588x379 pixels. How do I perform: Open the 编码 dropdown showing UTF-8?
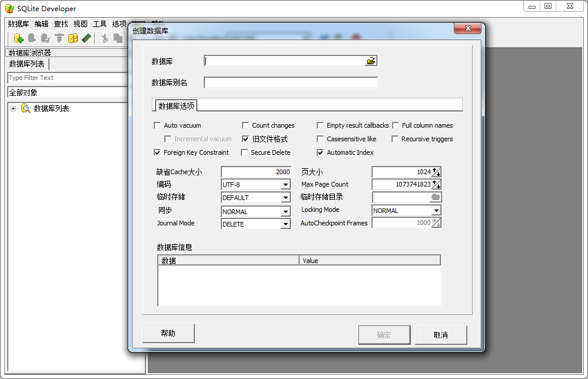click(x=287, y=184)
